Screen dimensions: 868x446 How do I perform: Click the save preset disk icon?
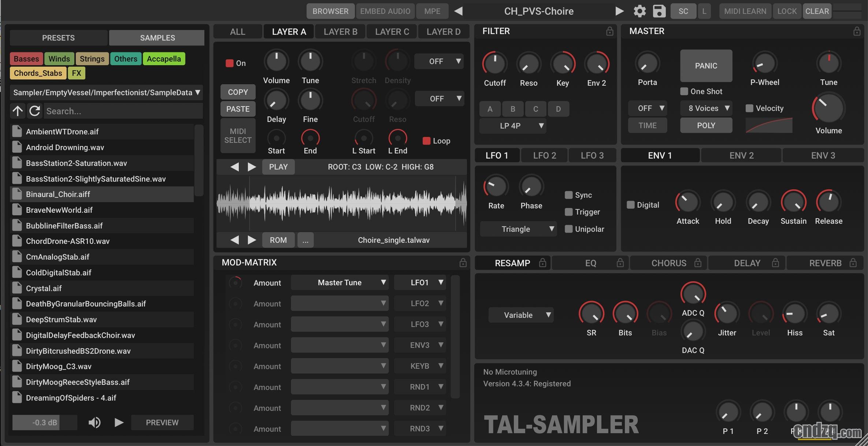pyautogui.click(x=659, y=11)
